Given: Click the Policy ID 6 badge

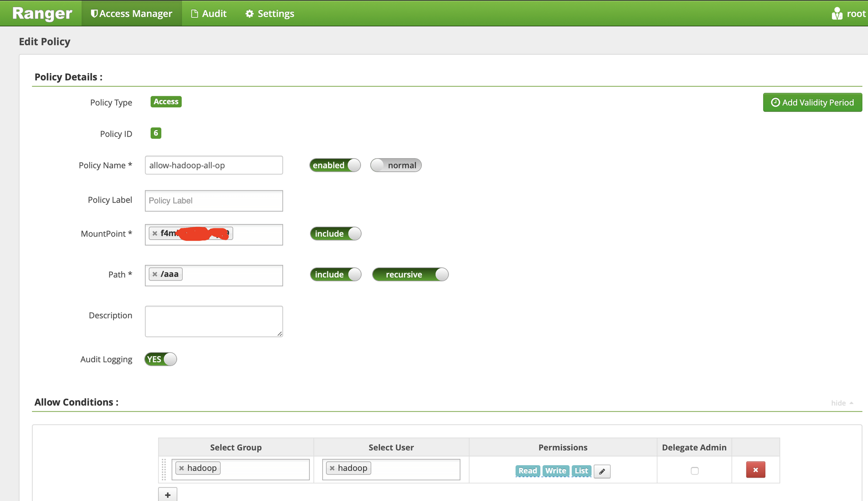Looking at the screenshot, I should pos(156,133).
